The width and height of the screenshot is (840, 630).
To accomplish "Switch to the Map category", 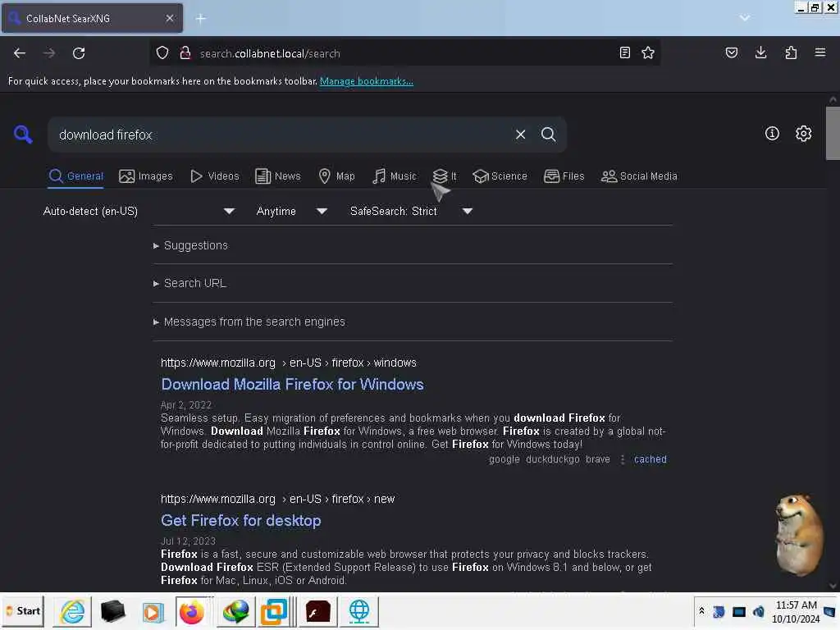I will click(x=336, y=176).
